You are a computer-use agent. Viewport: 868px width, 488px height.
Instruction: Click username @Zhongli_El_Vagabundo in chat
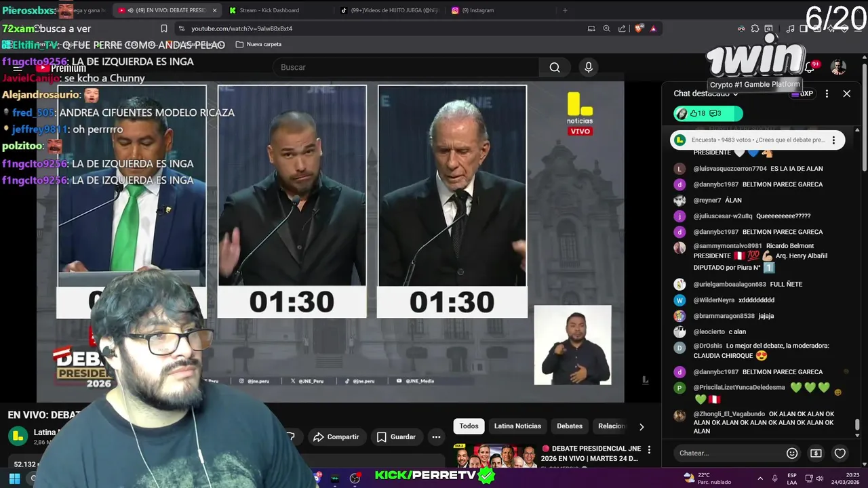tap(729, 414)
